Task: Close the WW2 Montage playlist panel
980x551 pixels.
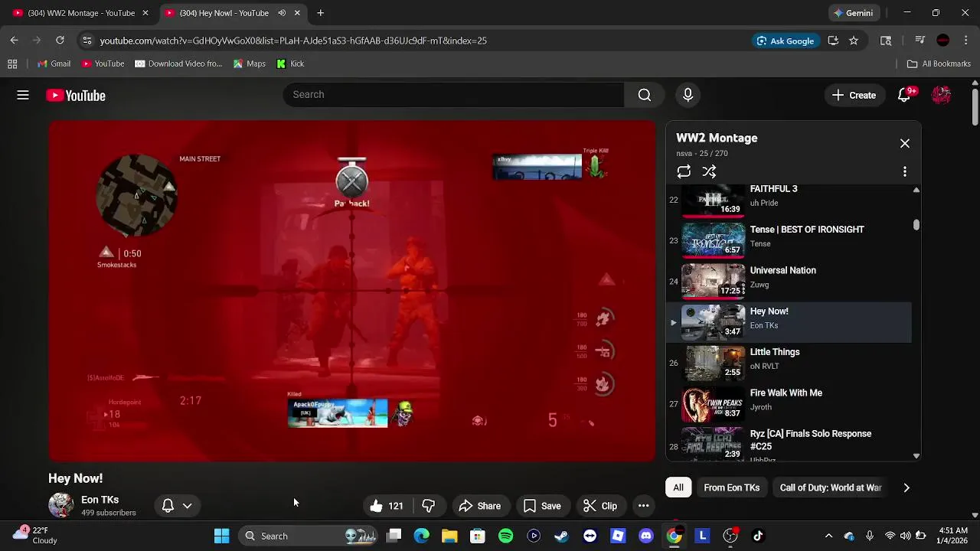Action: click(905, 143)
